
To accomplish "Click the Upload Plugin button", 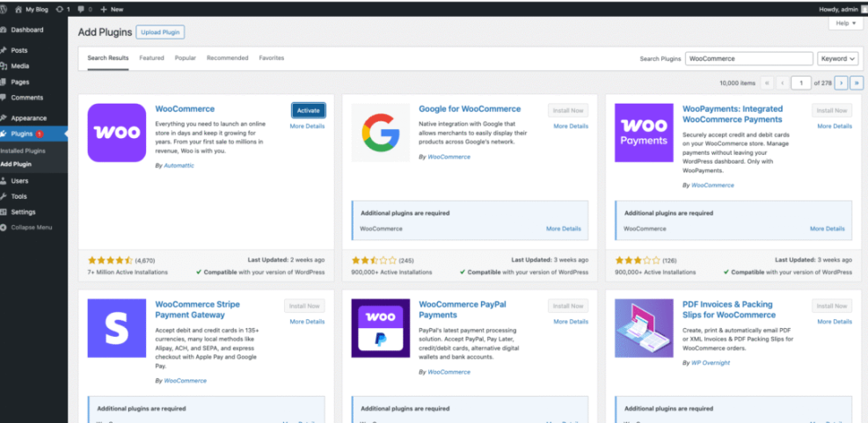I will [x=161, y=33].
